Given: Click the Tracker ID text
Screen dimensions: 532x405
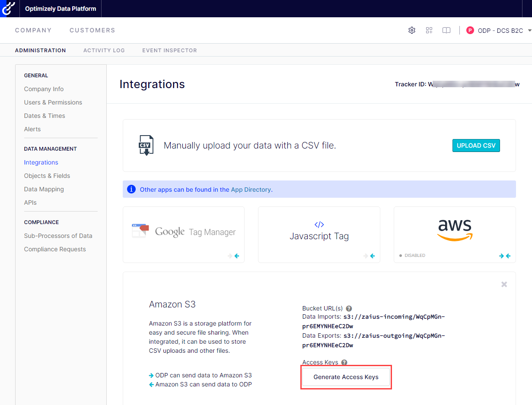Looking at the screenshot, I should [x=457, y=84].
